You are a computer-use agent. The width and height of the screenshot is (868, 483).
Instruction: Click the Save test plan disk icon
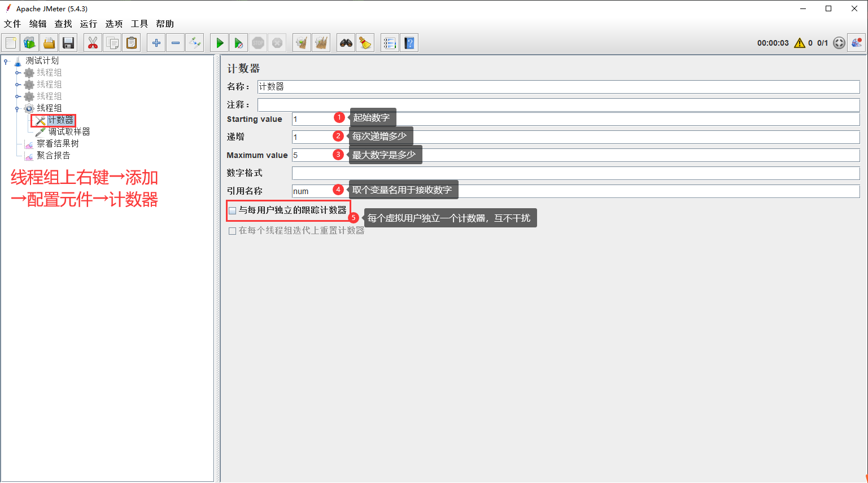pyautogui.click(x=68, y=43)
